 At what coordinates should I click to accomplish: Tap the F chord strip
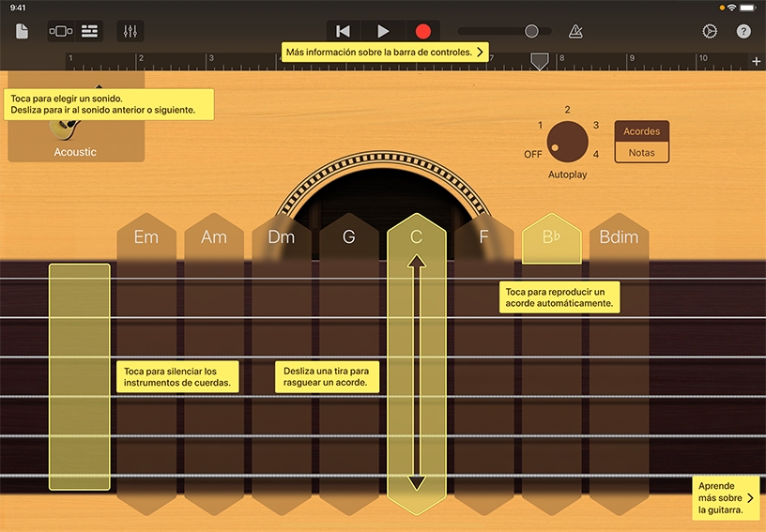click(483, 364)
